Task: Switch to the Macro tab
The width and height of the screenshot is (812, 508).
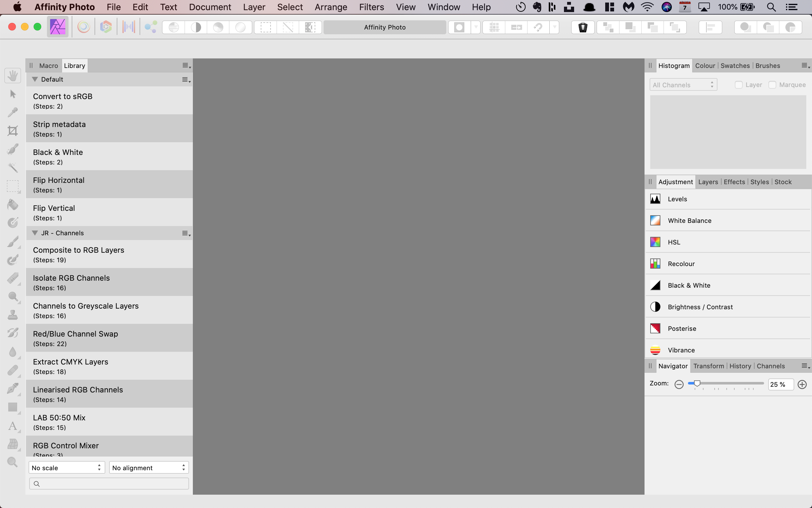Action: pyautogui.click(x=48, y=65)
